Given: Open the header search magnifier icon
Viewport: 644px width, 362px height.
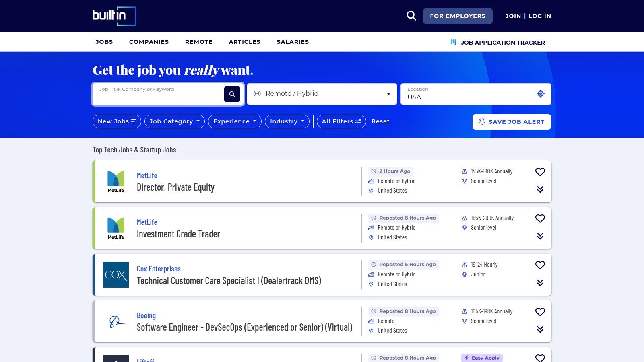Looking at the screenshot, I should tap(411, 16).
